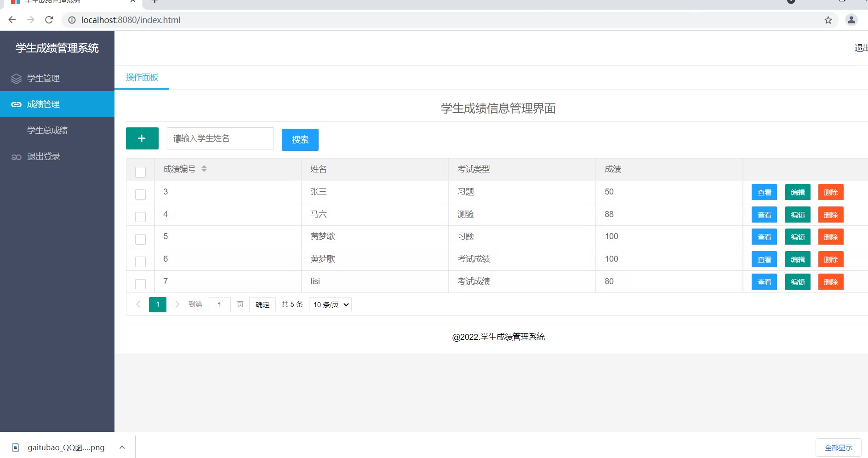Select the checkbox for lisi row
The height and width of the screenshot is (458, 868).
pyautogui.click(x=140, y=284)
